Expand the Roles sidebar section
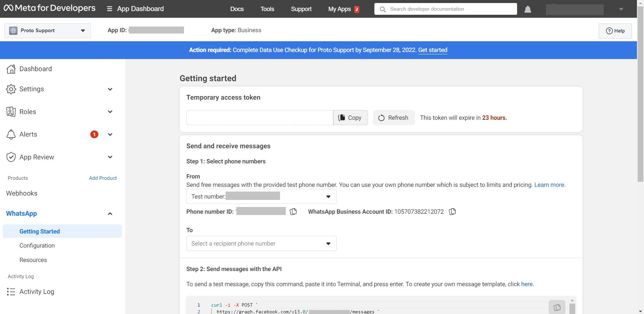 point(110,112)
